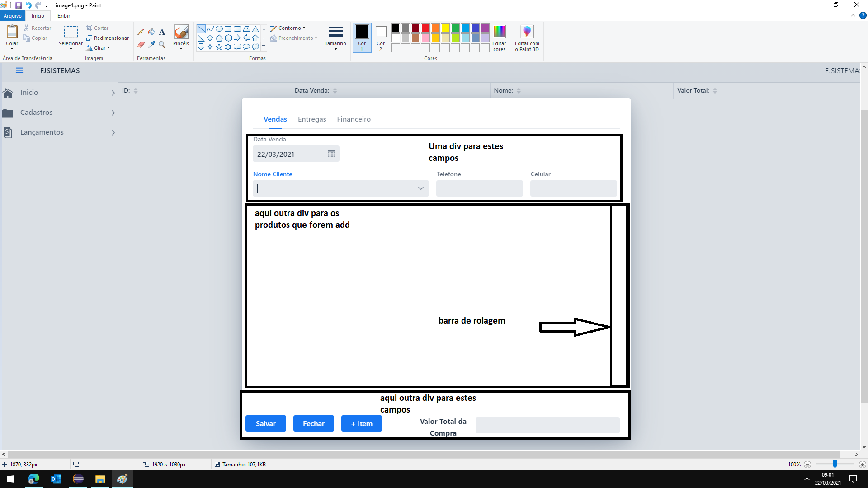Pick the red color swatch
This screenshot has height=488, width=868.
[425, 28]
